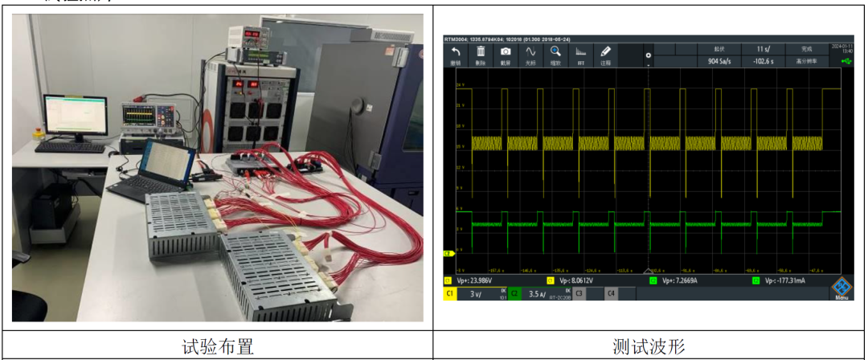
Task: Open the C1 3 V/ vertical scale
Action: pyautogui.click(x=475, y=294)
